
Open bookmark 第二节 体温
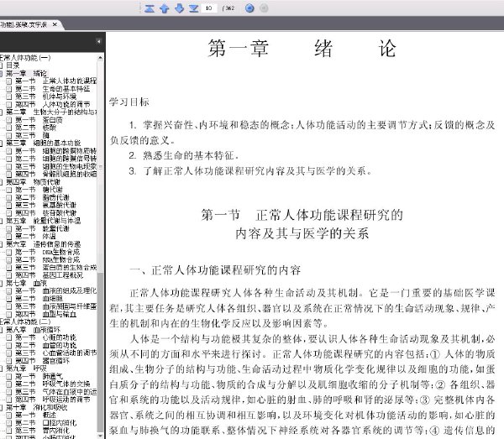35,237
